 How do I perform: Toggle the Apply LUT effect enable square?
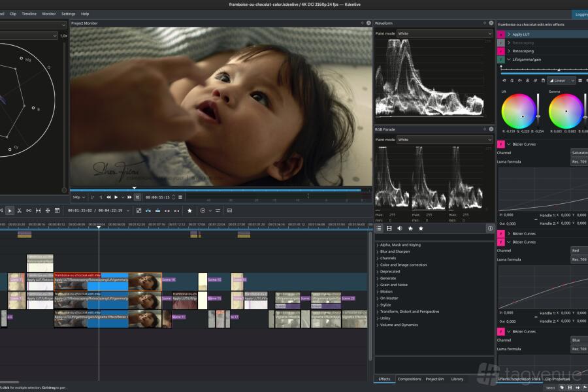point(501,34)
